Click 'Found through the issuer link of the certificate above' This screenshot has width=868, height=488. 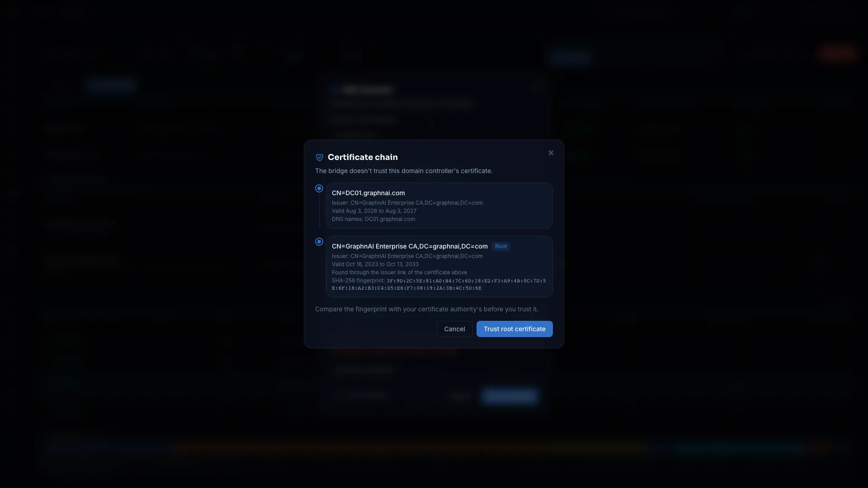click(x=399, y=272)
